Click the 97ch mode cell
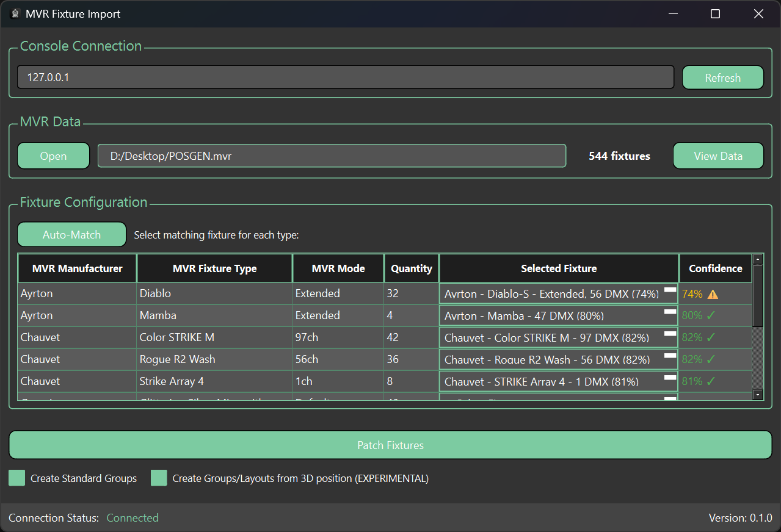 (338, 337)
